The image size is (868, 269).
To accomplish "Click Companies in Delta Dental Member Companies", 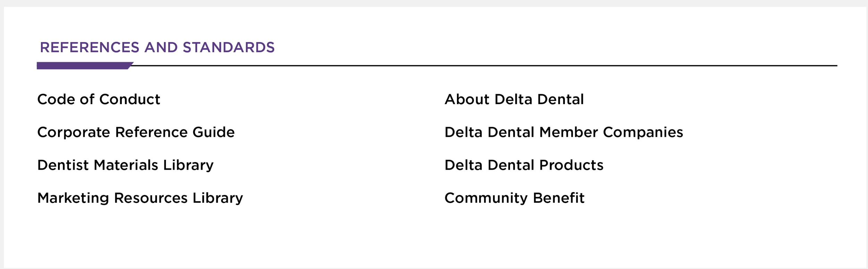I will tap(643, 133).
